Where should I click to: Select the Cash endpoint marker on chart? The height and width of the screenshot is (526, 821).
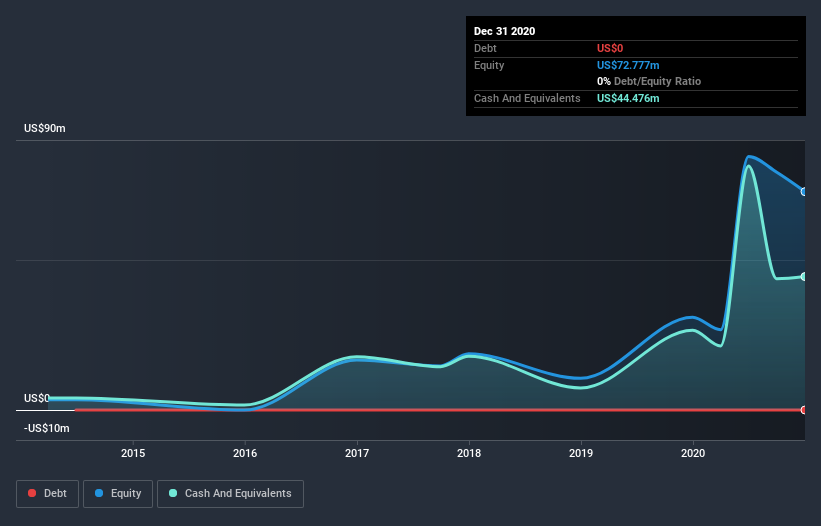point(803,276)
